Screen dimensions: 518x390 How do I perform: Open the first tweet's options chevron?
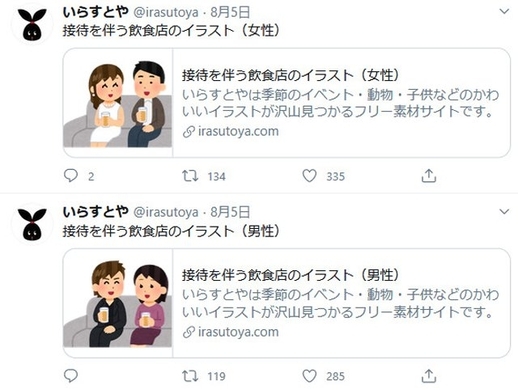(x=504, y=12)
